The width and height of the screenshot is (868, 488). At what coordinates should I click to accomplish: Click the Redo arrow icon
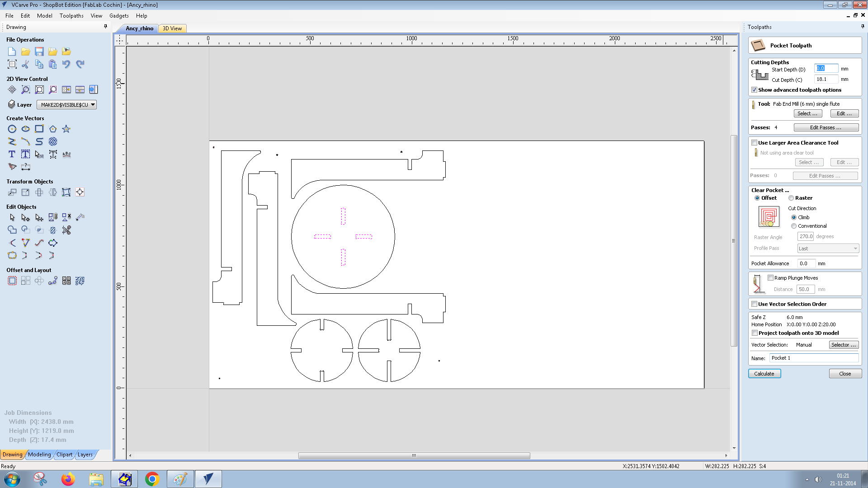tap(80, 64)
